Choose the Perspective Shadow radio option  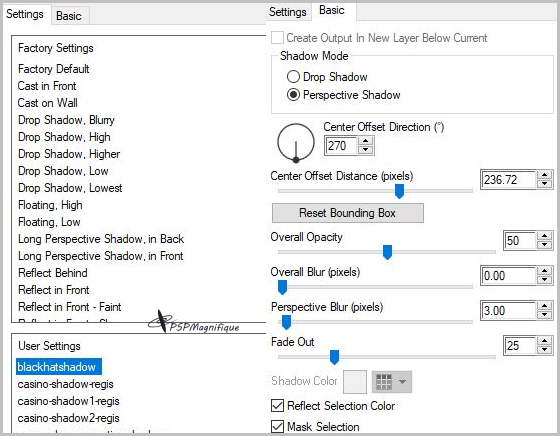pos(293,95)
